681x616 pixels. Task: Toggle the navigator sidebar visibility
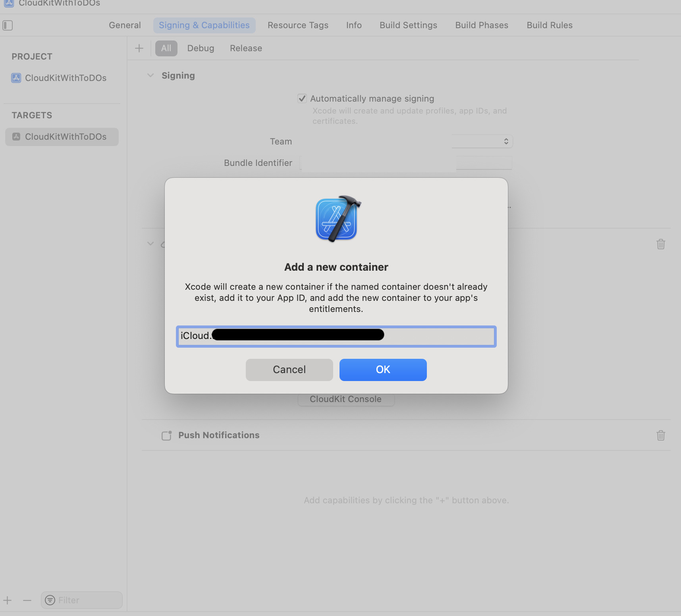coord(7,25)
